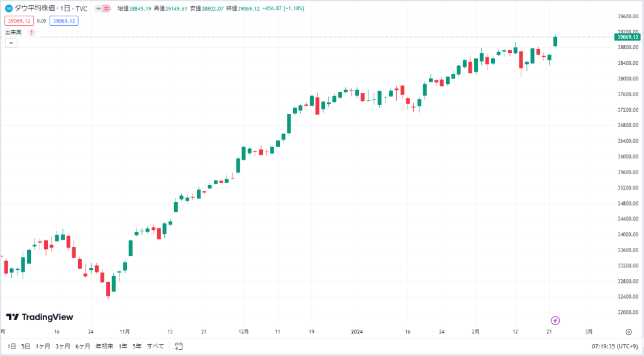The height and width of the screenshot is (356, 644).
Task: Click the 39069.12 current price axis label
Action: 628,37
